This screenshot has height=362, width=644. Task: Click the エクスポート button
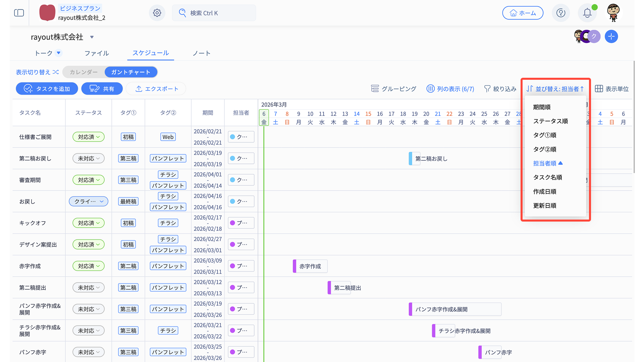156,89
